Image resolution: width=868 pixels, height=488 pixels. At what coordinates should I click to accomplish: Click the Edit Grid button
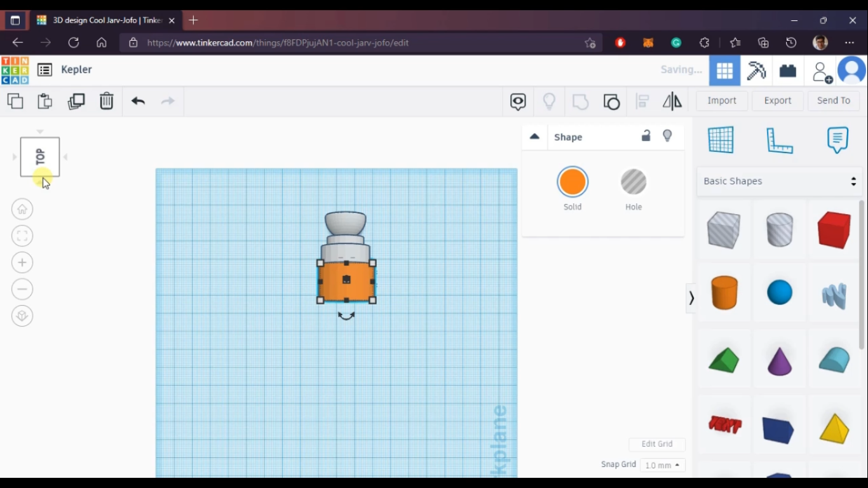[x=657, y=444]
